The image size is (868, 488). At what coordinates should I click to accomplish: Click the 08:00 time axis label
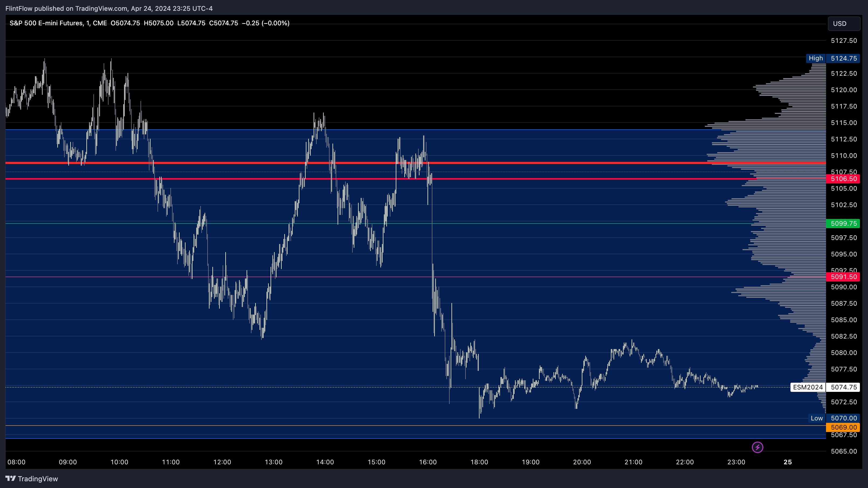[x=16, y=462]
